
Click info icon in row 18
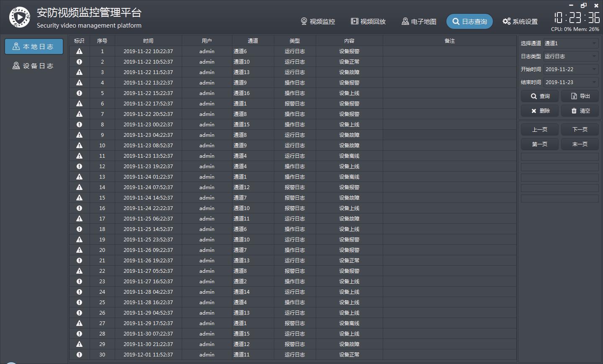tap(79, 229)
